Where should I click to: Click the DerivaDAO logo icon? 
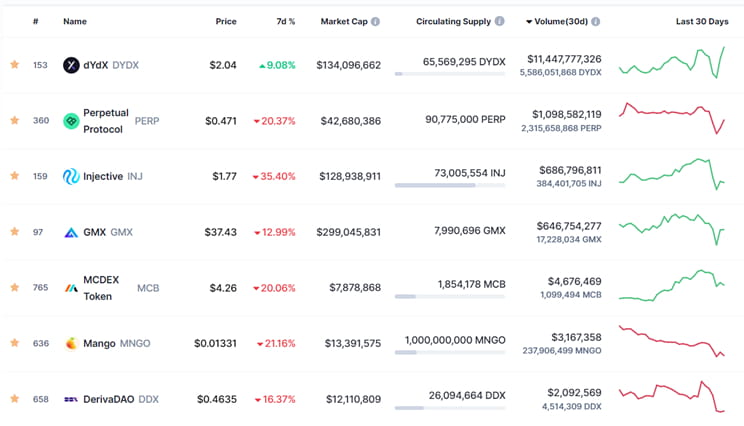pyautogui.click(x=71, y=399)
